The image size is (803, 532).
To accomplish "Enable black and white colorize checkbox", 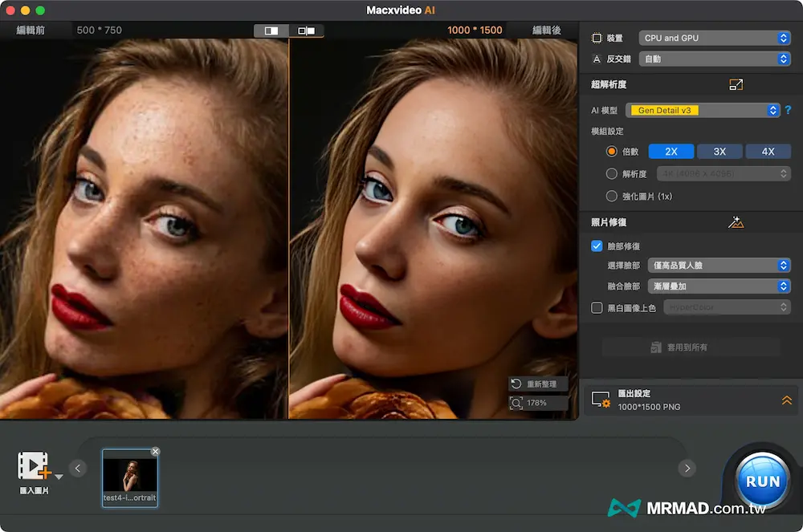I will pos(597,307).
